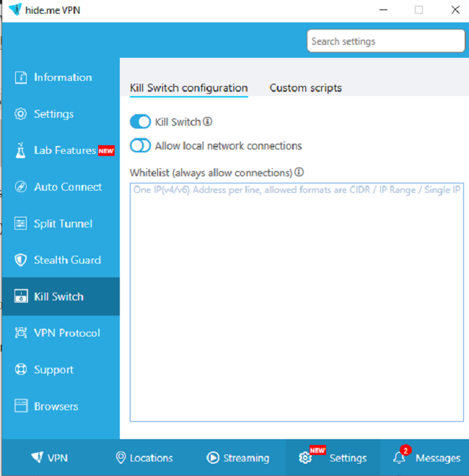Focus the Search settings field
The image size is (469, 476).
click(x=385, y=41)
